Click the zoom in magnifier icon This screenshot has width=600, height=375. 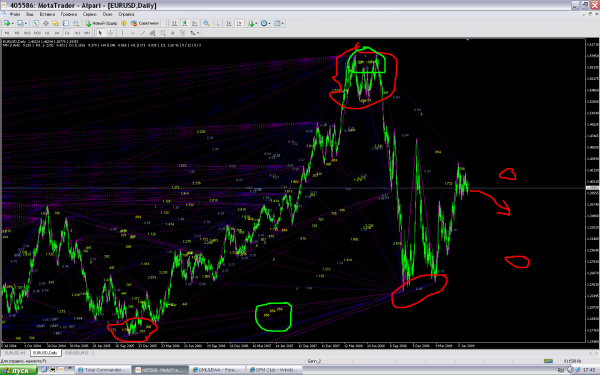[x=206, y=23]
